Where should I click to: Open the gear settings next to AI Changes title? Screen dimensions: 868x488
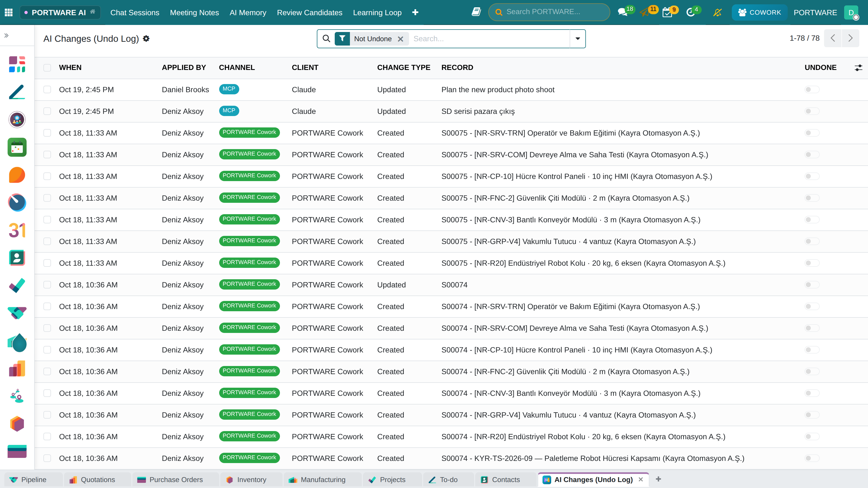coord(146,39)
